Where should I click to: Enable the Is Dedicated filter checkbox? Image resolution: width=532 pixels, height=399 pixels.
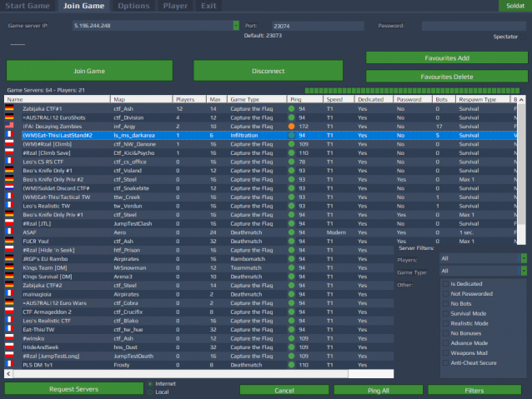click(x=444, y=284)
